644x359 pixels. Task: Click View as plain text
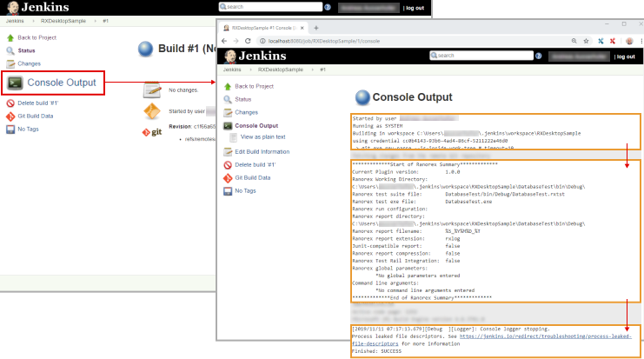click(262, 137)
